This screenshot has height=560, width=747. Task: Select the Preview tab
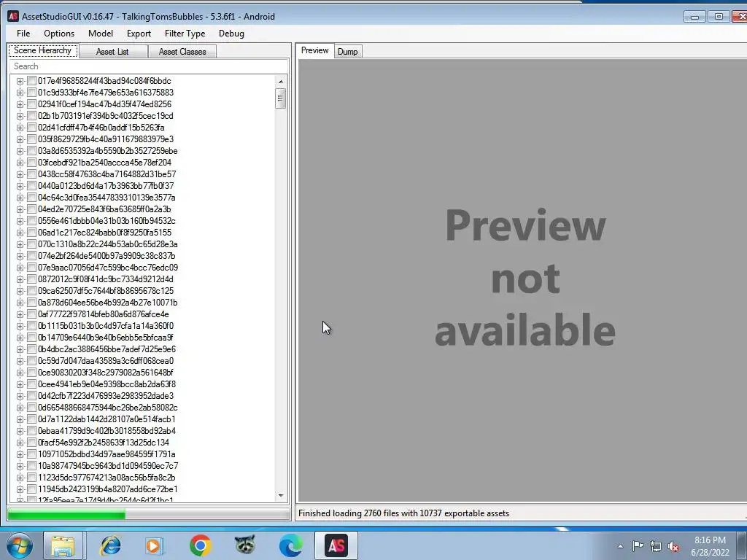point(315,50)
